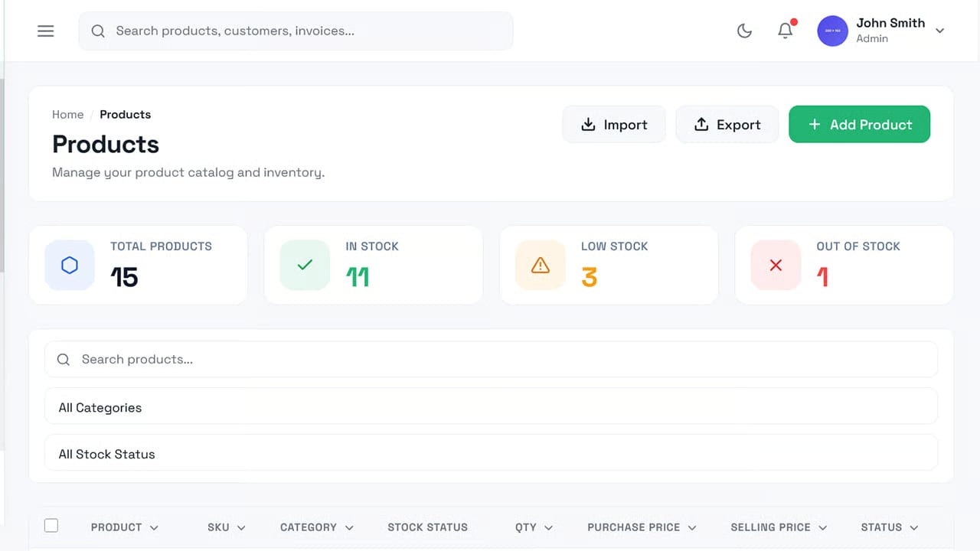Click the Out of Stock count 1
Screen dimensions: 980x551
(823, 277)
